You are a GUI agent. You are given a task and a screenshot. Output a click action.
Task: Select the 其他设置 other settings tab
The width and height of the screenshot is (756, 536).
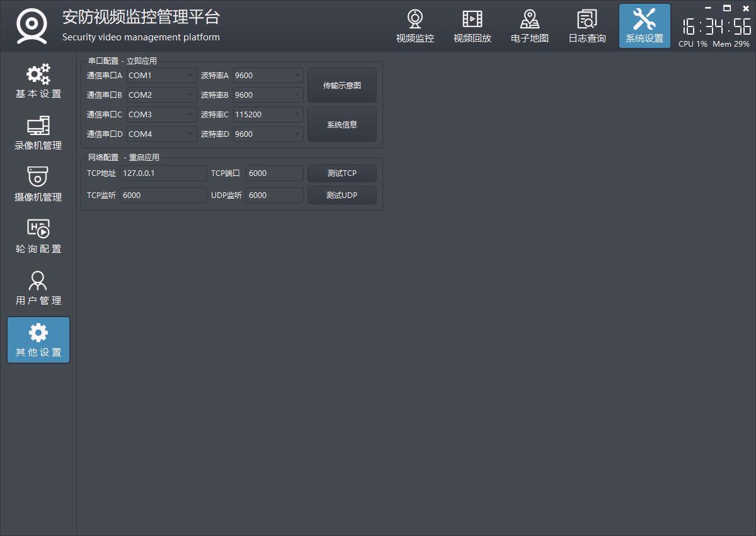(38, 341)
